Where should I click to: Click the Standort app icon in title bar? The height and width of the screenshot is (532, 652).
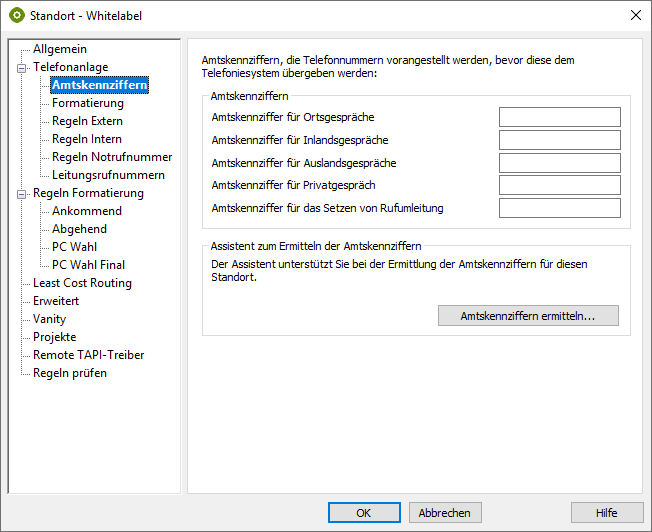pos(16,15)
